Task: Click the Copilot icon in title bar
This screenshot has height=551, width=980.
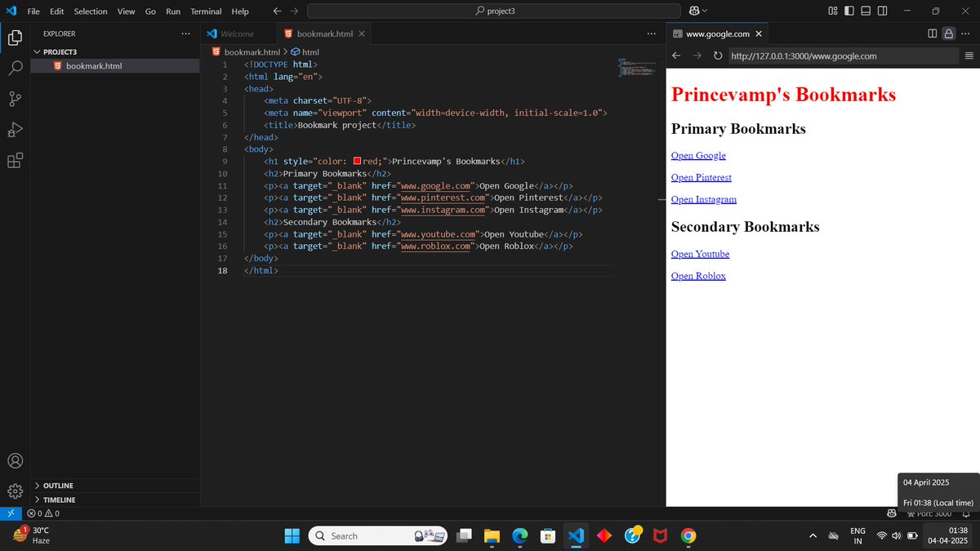Action: [694, 11]
